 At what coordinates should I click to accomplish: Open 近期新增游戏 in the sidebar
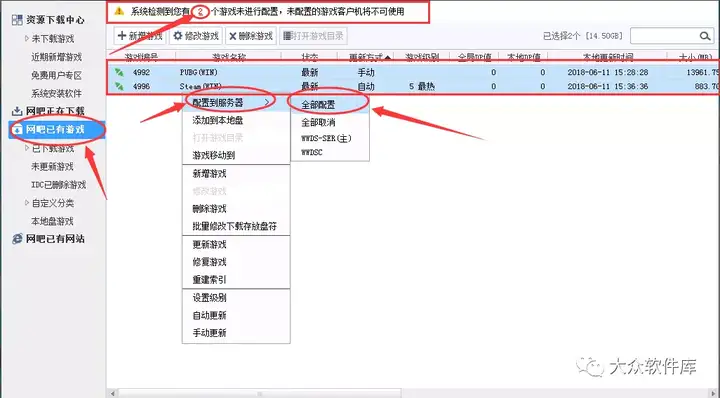[x=56, y=57]
